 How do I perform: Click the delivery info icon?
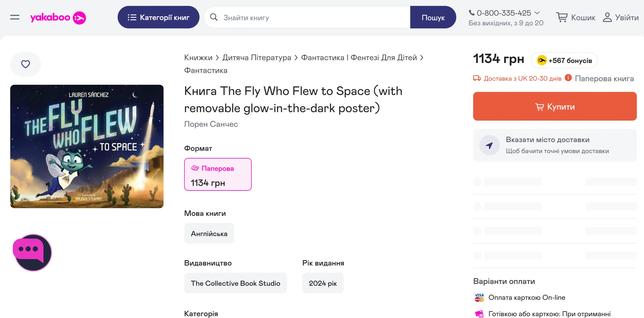coord(568,78)
